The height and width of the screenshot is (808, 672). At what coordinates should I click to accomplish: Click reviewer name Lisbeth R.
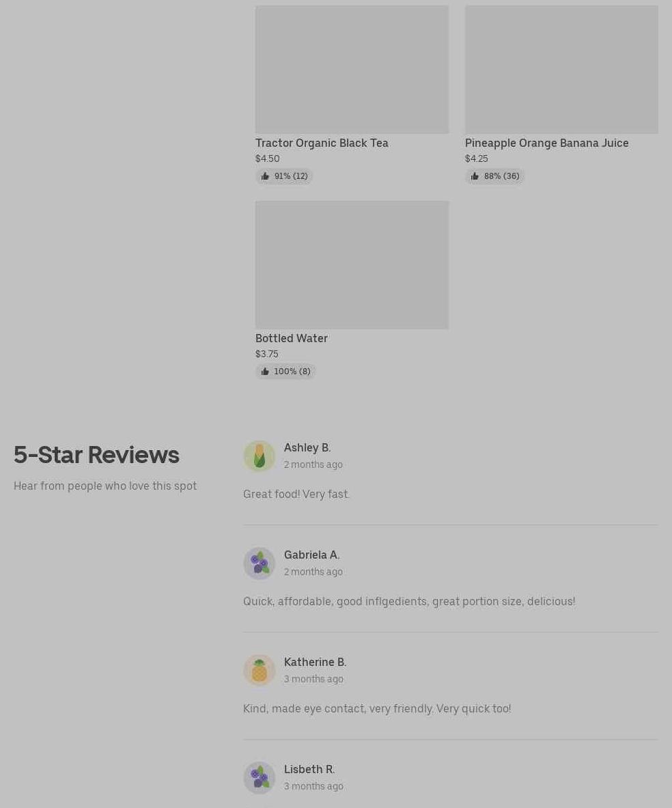pos(309,769)
